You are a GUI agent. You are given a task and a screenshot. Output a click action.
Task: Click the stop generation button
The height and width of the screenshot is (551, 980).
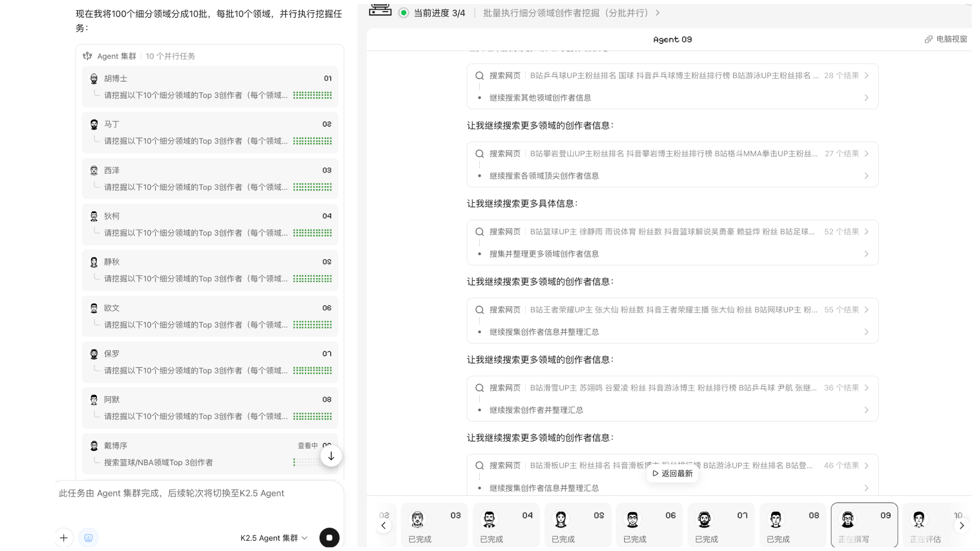pyautogui.click(x=329, y=538)
